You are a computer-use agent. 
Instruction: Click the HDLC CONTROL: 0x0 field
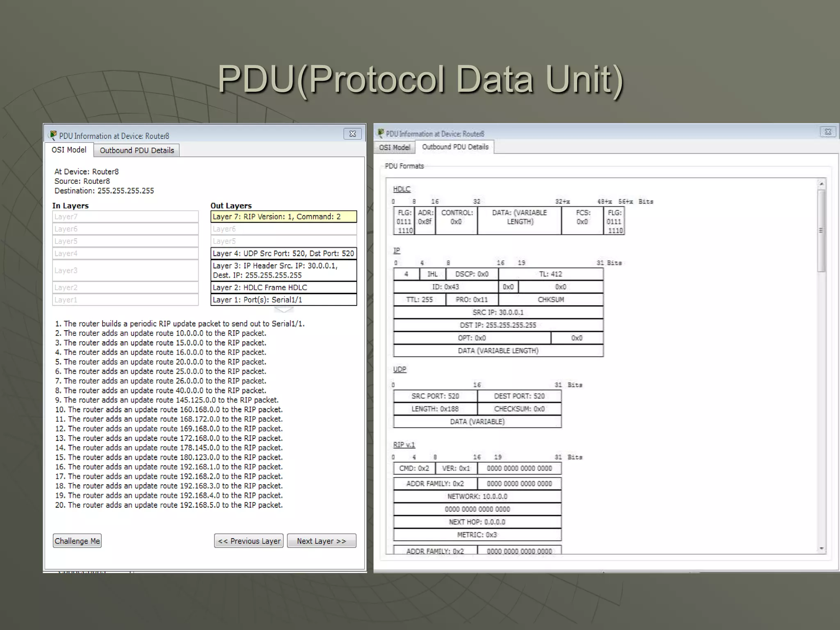click(x=457, y=221)
